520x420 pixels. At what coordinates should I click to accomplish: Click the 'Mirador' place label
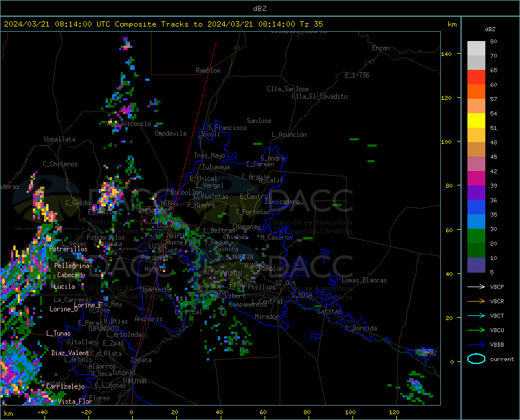[x=267, y=317]
